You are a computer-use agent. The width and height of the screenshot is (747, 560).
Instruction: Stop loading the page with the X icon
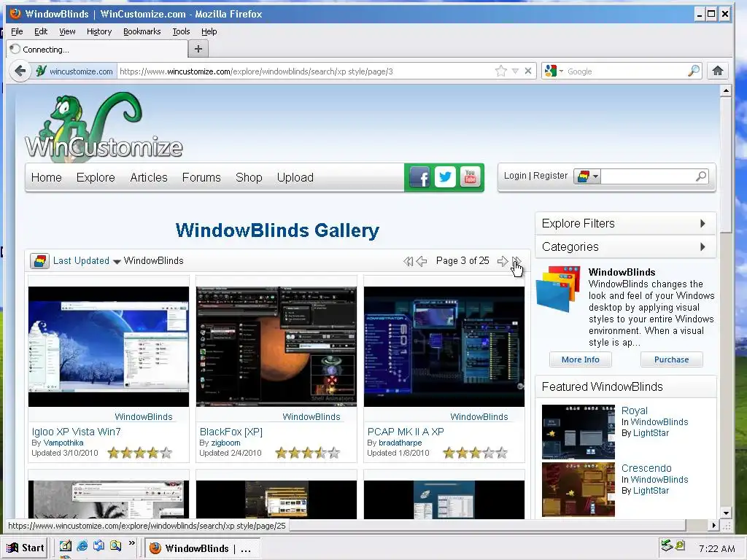click(x=528, y=71)
